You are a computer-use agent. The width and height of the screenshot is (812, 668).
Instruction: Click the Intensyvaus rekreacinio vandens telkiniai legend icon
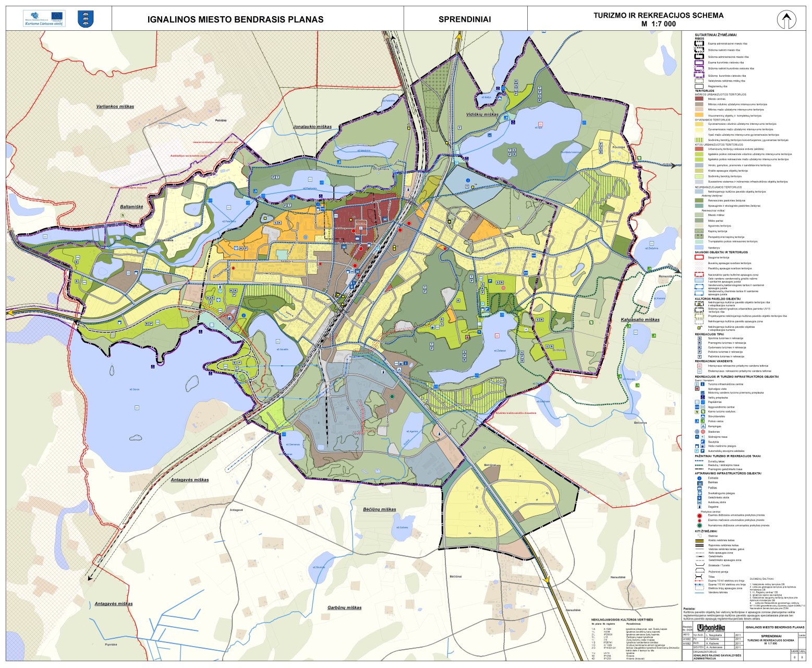pyautogui.click(x=699, y=366)
